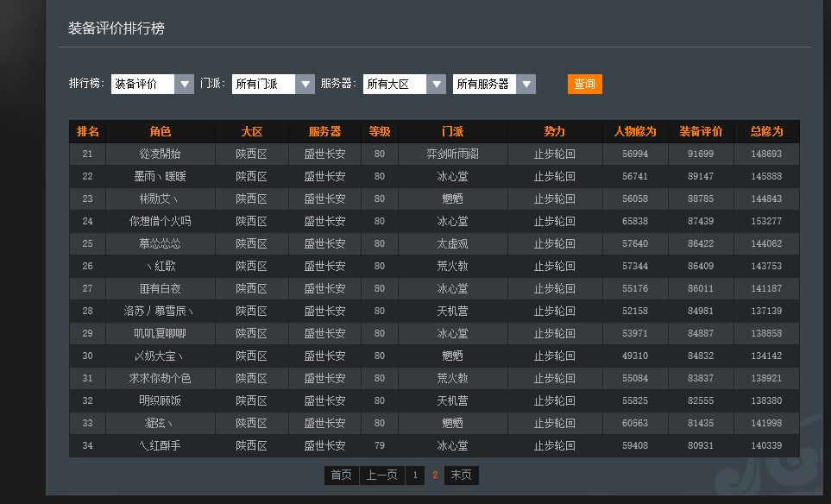The image size is (831, 504).
Task: Click the 总修为 column header
Action: tap(766, 131)
